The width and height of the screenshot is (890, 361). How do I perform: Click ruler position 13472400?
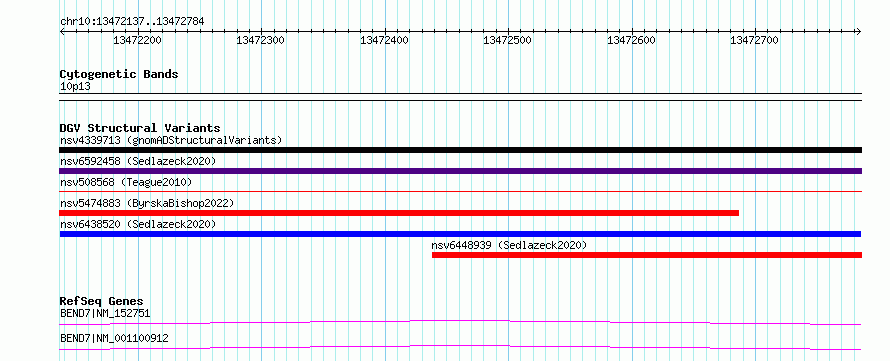[x=384, y=40]
